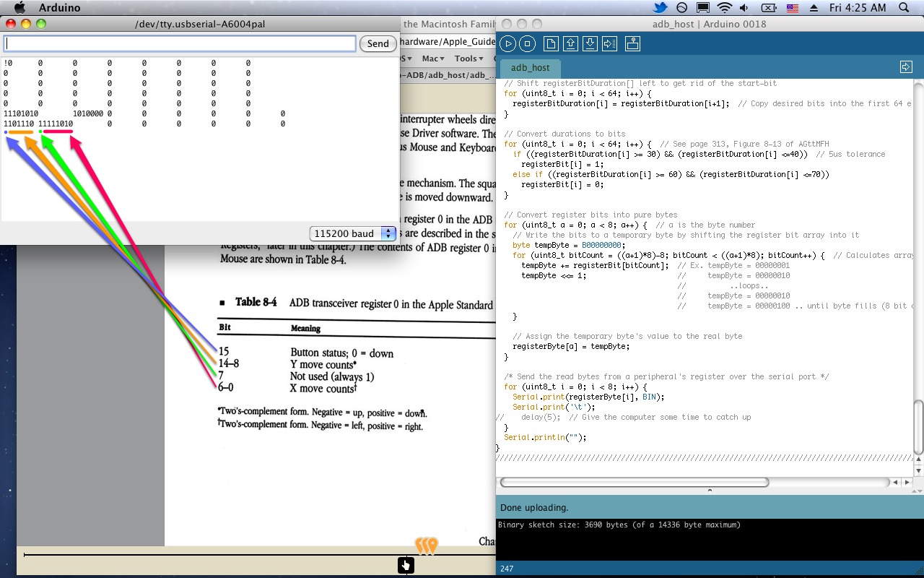Click the circular slashed menu bar icon
The height and width of the screenshot is (578, 924).
tap(681, 8)
